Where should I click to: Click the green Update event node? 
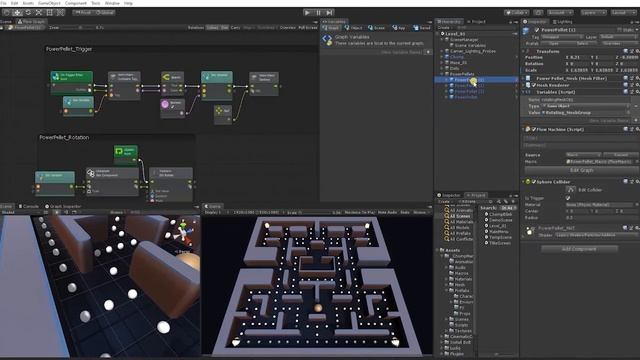tap(125, 154)
